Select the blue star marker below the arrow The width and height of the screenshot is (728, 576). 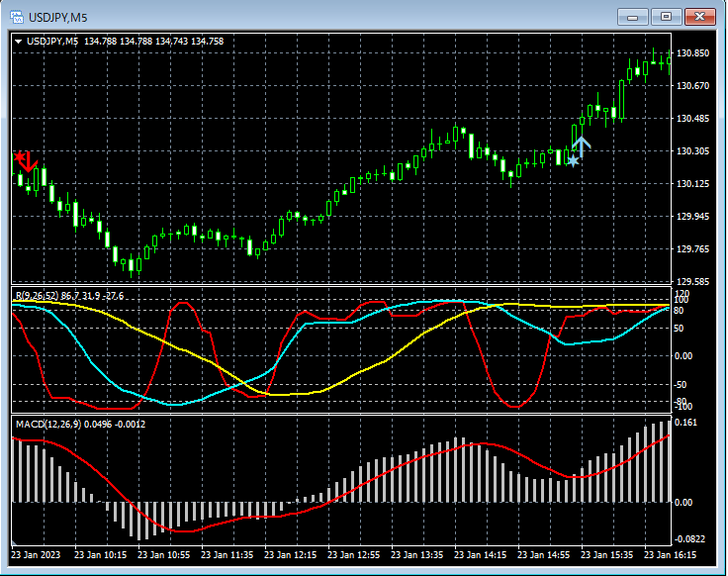coord(573,161)
